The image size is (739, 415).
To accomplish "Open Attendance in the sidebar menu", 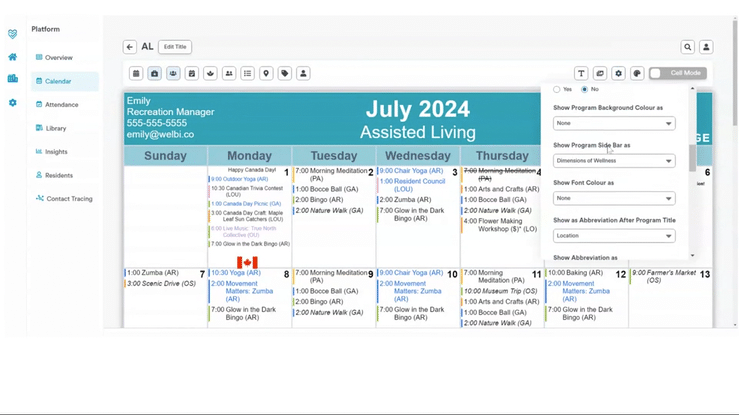I will tap(61, 105).
